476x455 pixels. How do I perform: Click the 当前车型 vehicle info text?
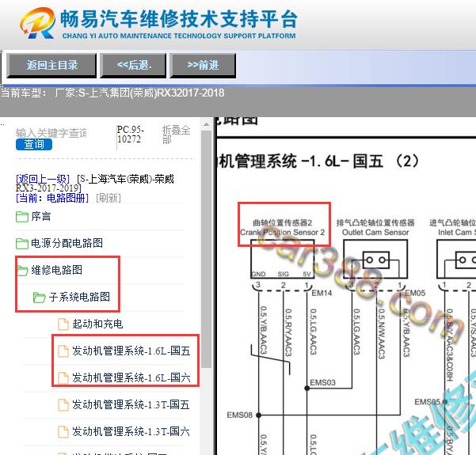pos(112,93)
